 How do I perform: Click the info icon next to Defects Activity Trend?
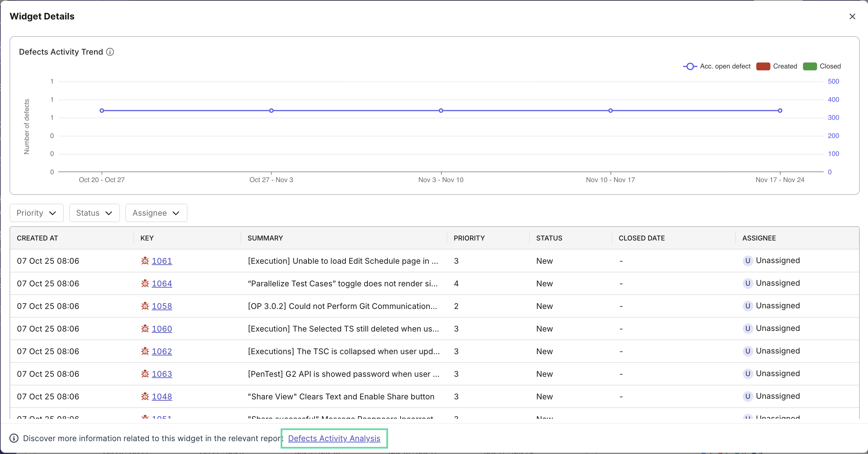(110, 52)
